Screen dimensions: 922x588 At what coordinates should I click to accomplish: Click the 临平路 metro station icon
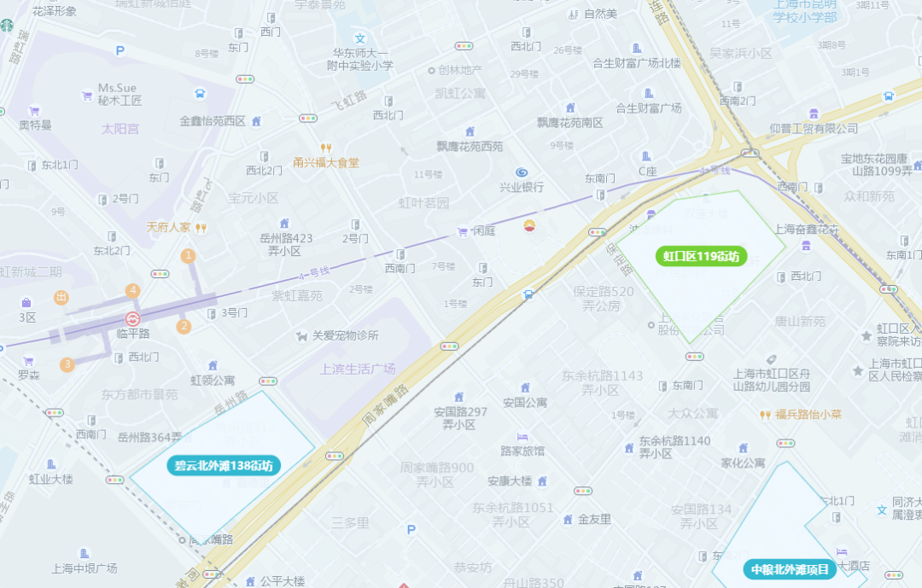(133, 319)
